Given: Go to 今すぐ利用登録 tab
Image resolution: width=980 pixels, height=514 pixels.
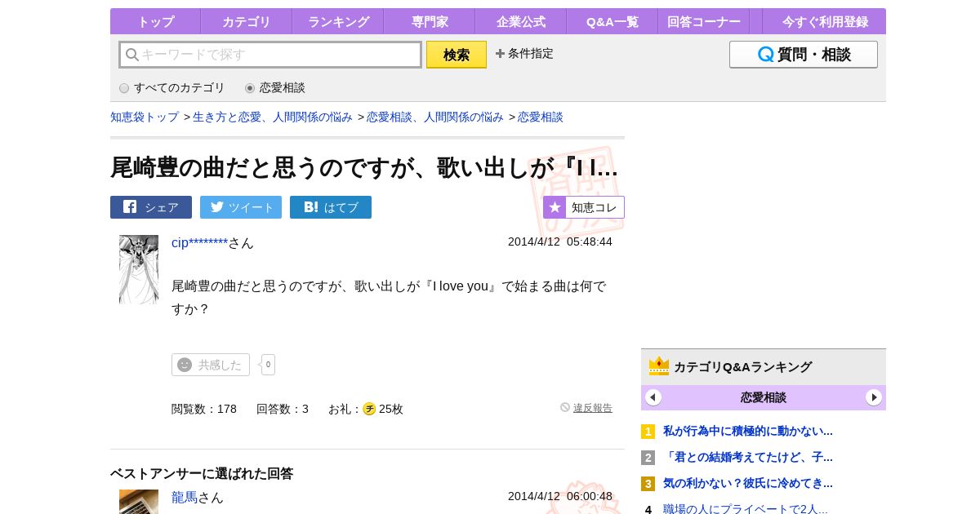Looking at the screenshot, I should coord(825,21).
